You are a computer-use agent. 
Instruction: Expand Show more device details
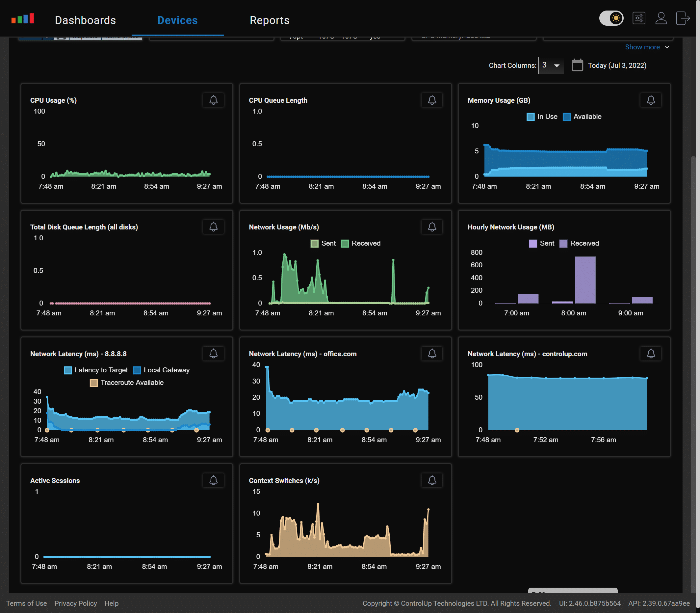point(645,46)
